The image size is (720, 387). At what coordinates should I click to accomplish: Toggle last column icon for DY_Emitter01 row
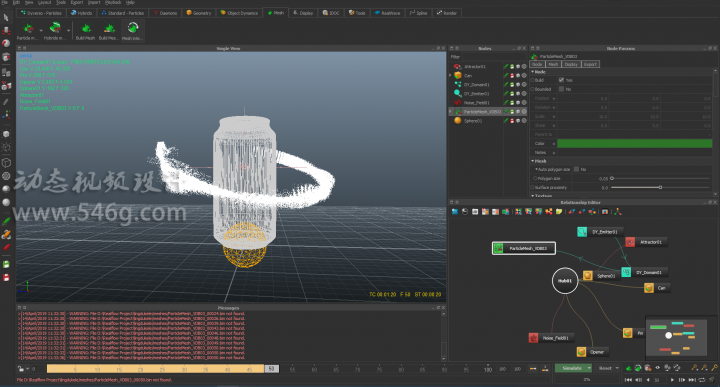point(524,94)
